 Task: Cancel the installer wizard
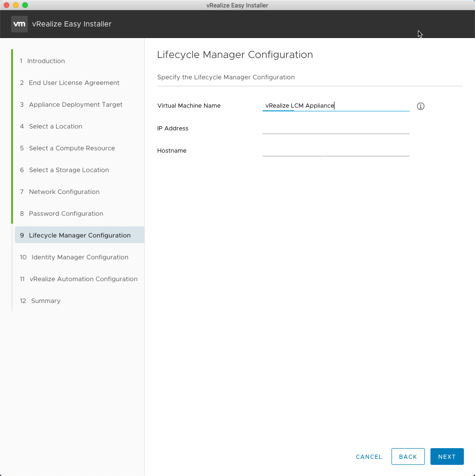[369, 457]
